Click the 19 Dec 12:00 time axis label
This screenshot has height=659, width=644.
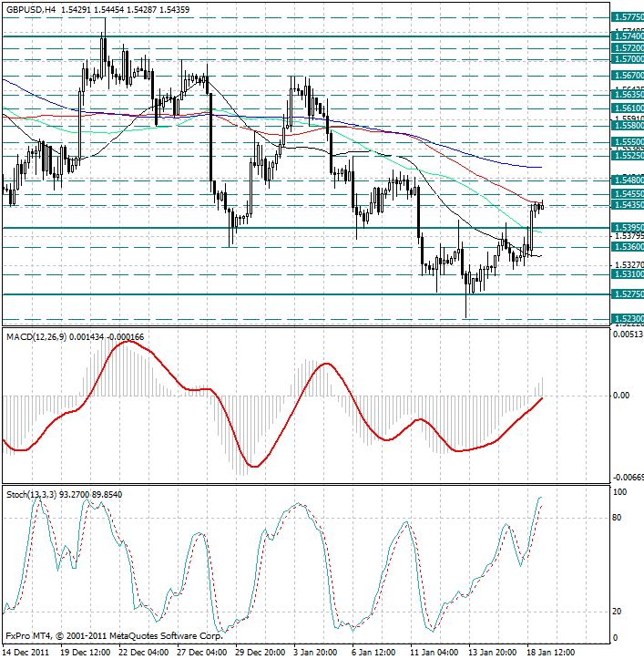pyautogui.click(x=86, y=653)
